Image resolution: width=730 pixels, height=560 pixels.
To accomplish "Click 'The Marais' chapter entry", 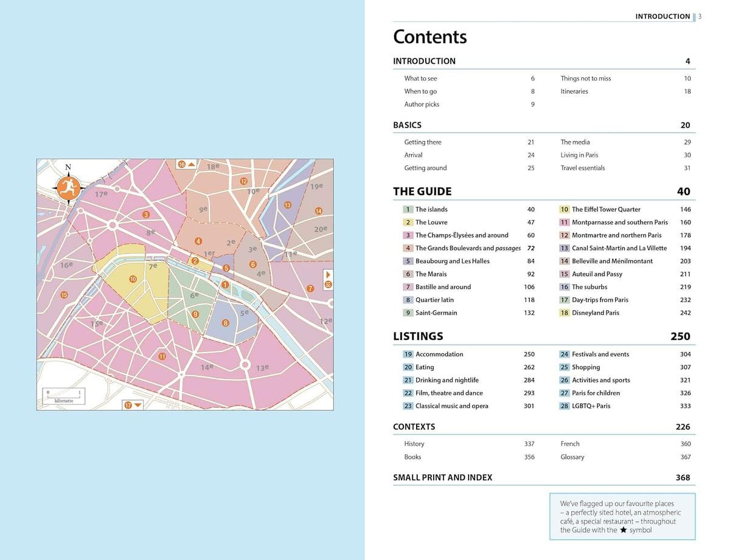I will click(x=431, y=274).
